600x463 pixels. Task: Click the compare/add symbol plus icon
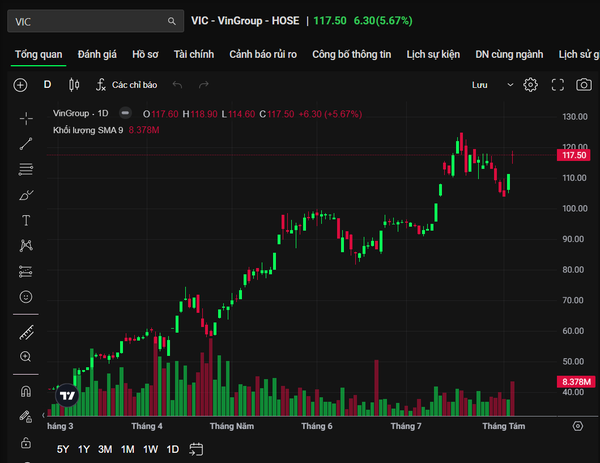pyautogui.click(x=20, y=85)
